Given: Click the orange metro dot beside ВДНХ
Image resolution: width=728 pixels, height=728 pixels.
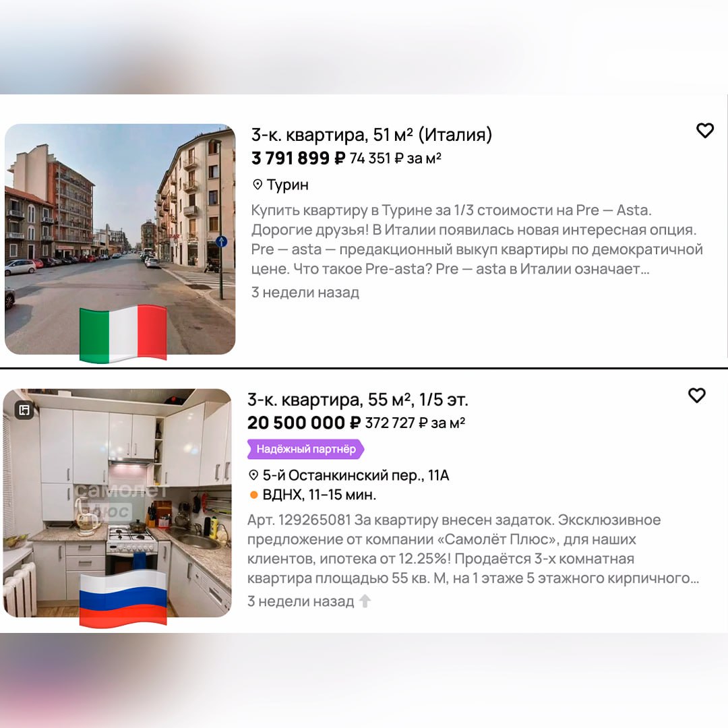Looking at the screenshot, I should (x=253, y=495).
